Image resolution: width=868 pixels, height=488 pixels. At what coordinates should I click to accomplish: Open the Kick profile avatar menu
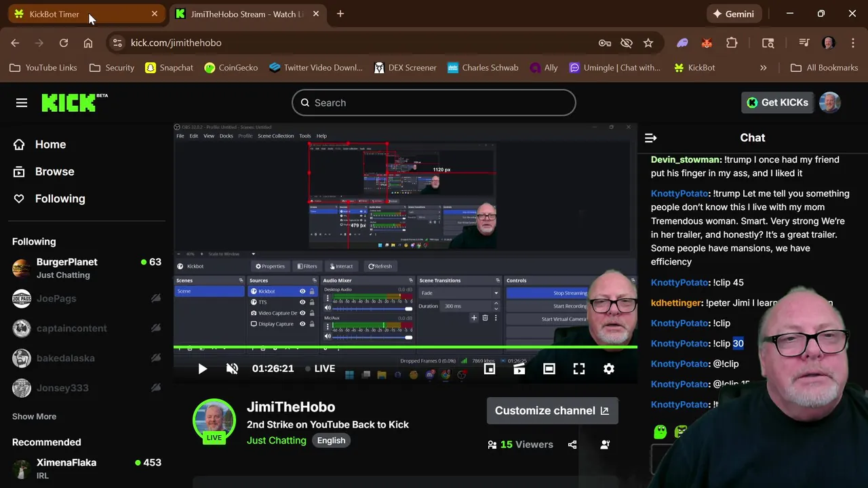tap(830, 102)
